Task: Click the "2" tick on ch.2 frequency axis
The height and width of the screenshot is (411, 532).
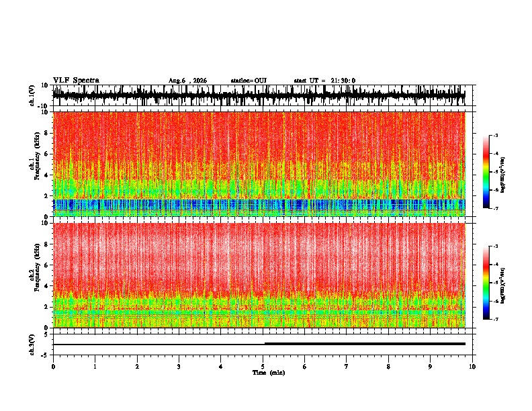Action: point(46,307)
